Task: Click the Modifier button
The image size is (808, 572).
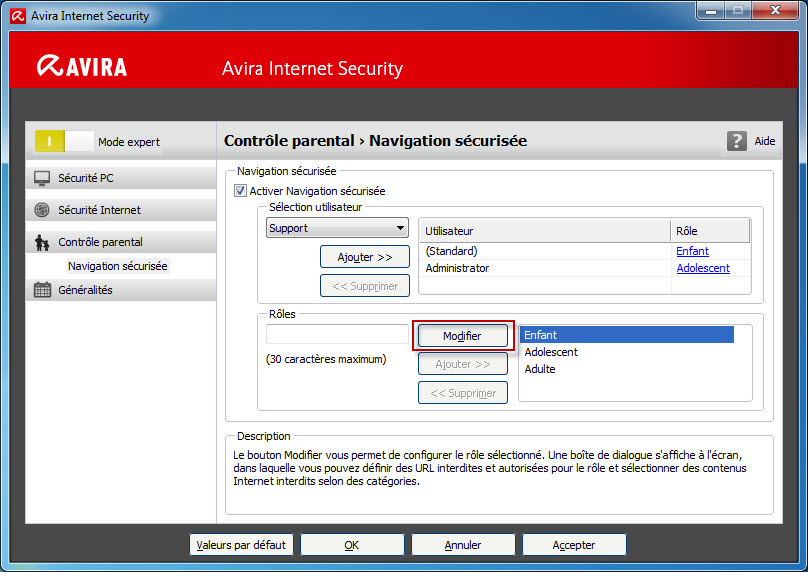Action: (x=462, y=336)
